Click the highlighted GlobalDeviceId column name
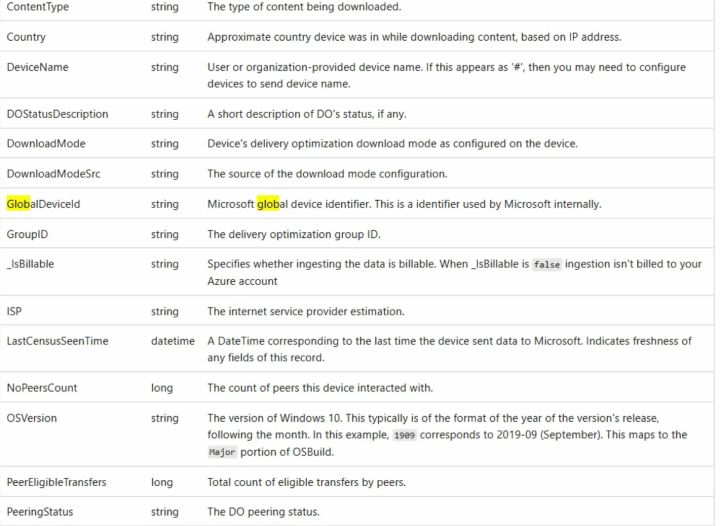720x526 pixels. click(x=43, y=204)
